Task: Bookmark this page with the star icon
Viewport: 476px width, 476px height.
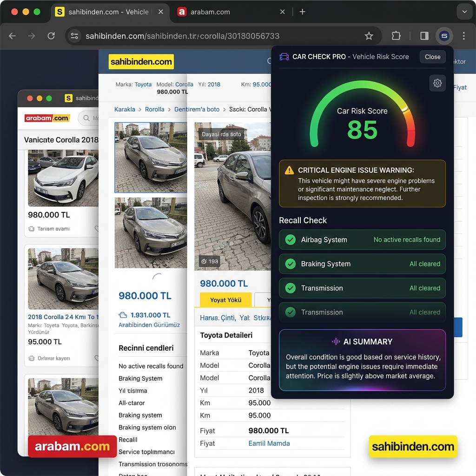Action: (x=369, y=36)
